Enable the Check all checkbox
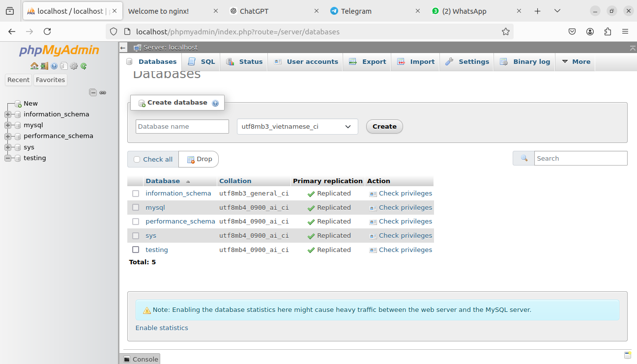This screenshot has width=637, height=364. 137,159
